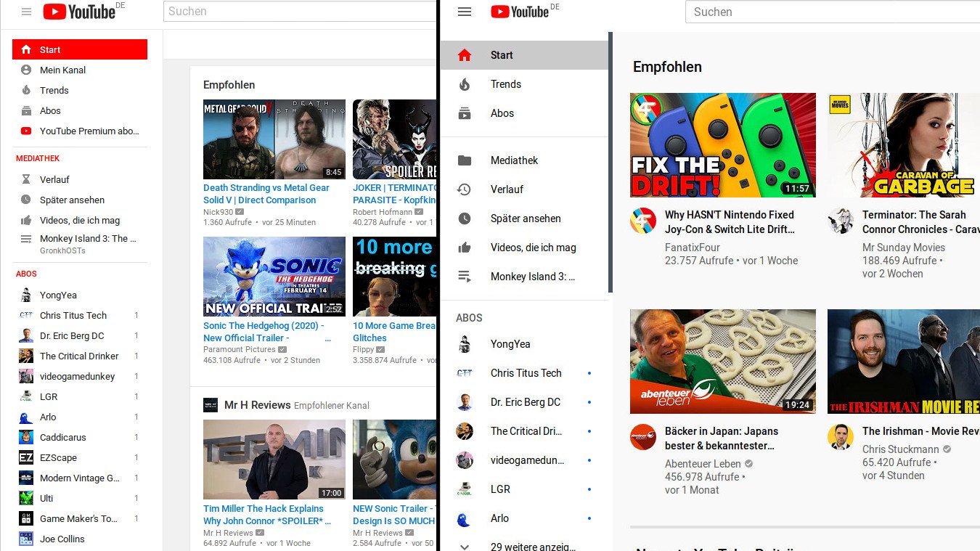The image size is (980, 551).
Task: Open the Sonic The Hedgehog official trailer thumbnail
Action: pyautogui.click(x=274, y=277)
